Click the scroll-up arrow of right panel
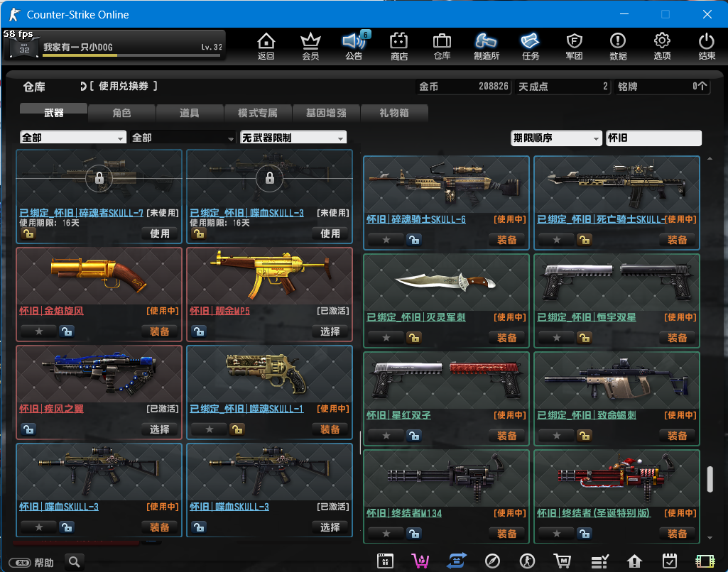The image size is (728, 572). [710, 159]
